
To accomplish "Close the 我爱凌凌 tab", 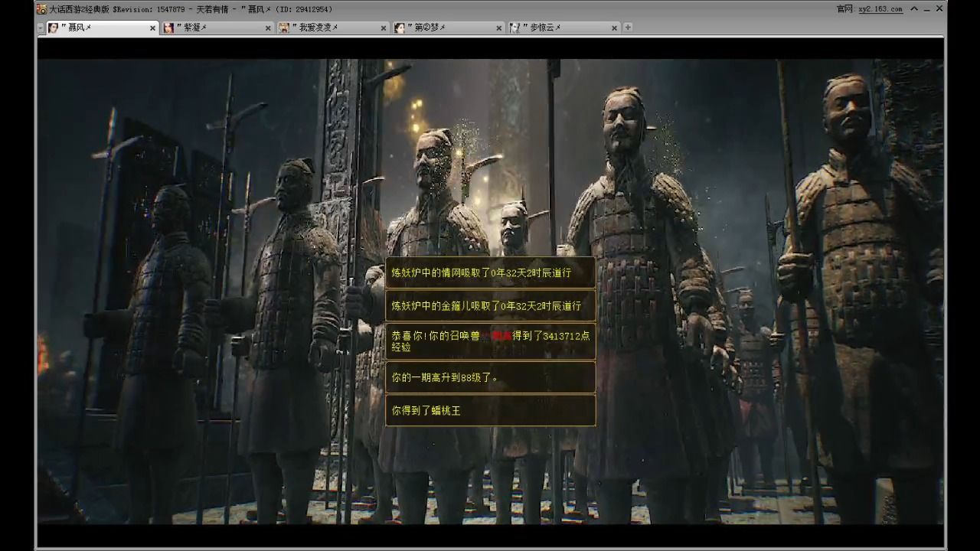I will (x=384, y=28).
